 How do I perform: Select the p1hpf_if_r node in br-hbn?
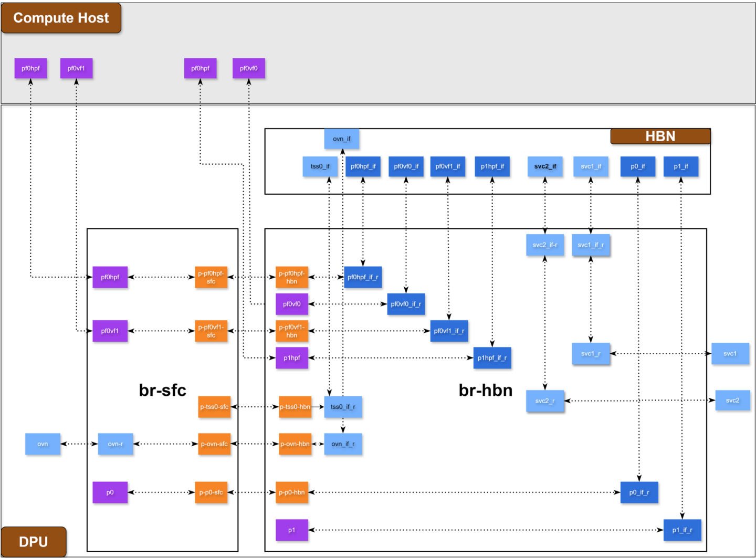click(x=492, y=357)
